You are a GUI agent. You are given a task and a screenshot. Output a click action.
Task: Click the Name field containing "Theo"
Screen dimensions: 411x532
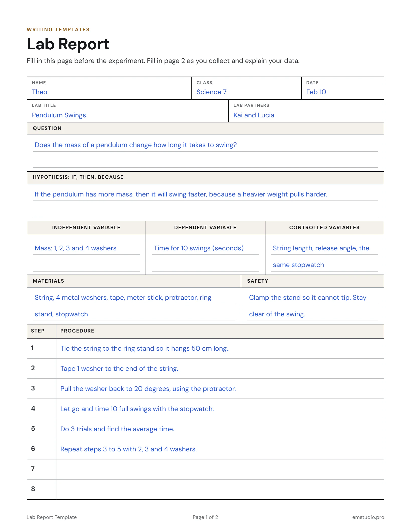(x=109, y=88)
